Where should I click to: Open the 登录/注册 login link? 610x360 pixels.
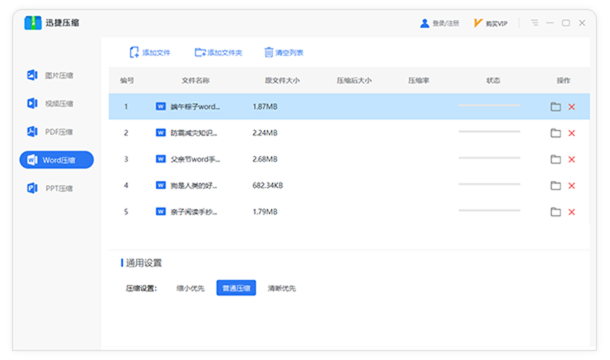point(440,23)
